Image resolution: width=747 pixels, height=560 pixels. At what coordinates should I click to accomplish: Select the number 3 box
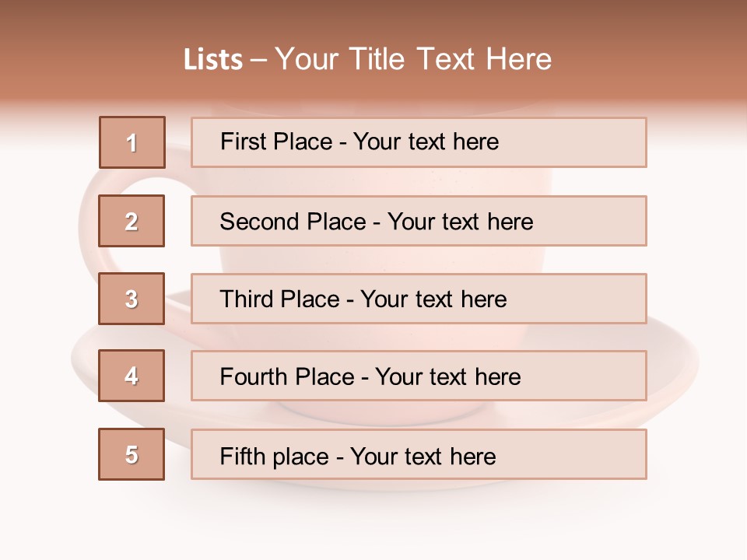click(x=132, y=299)
